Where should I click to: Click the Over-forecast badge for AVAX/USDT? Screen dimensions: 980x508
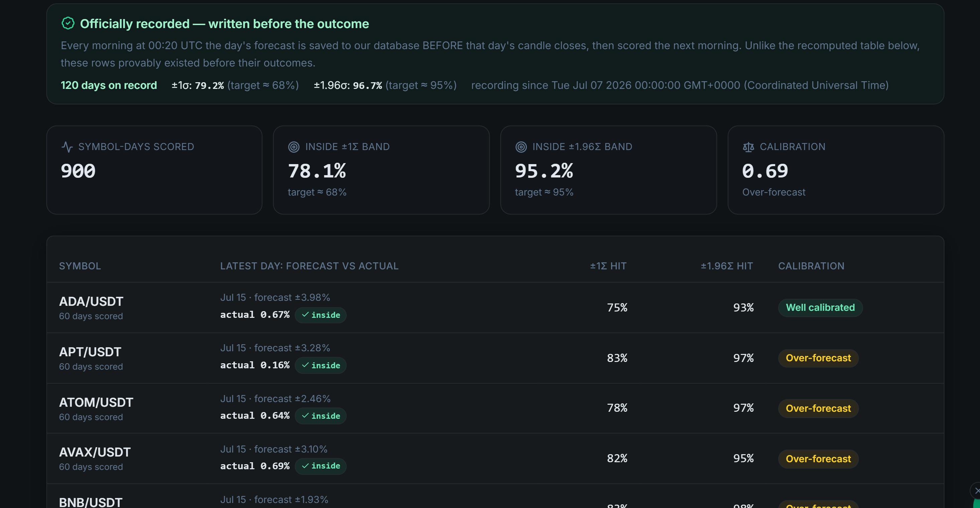(818, 459)
